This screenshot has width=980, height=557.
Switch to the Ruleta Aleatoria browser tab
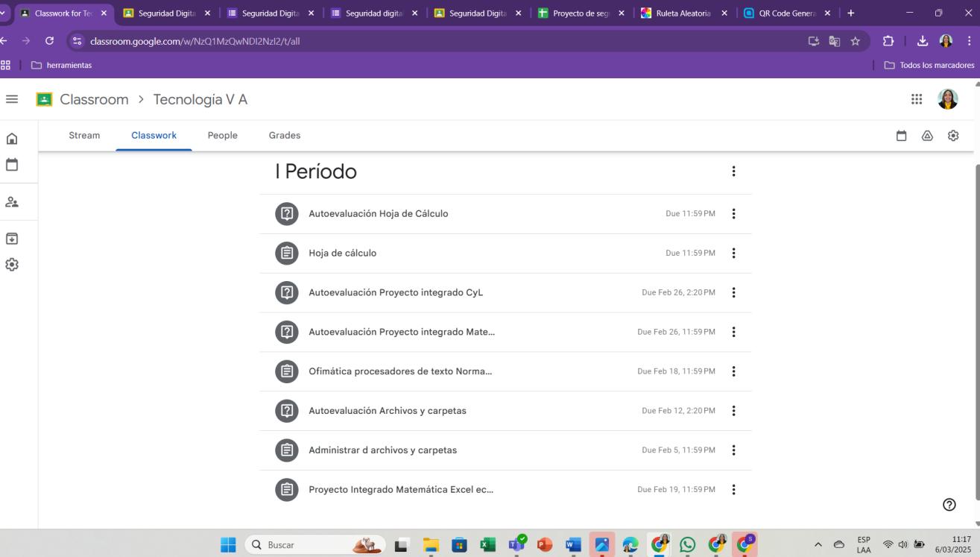click(685, 13)
